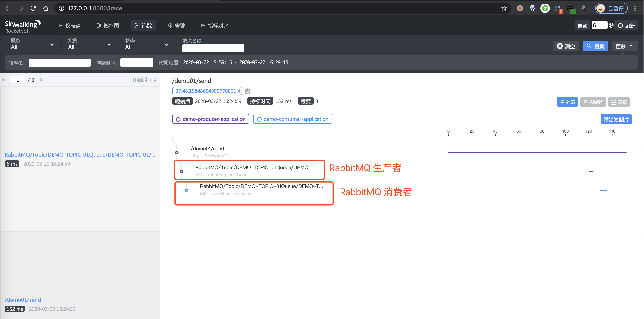Sort traces by 开始时间 dropdown
The height and width of the screenshot is (319, 644).
(144, 80)
